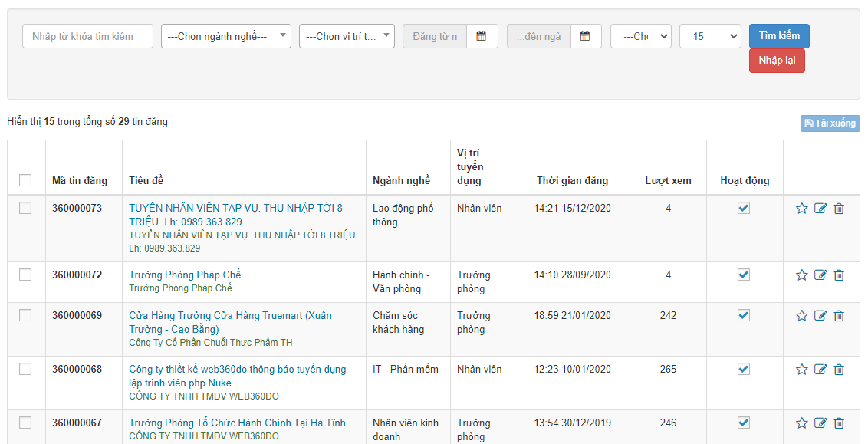This screenshot has width=868, height=444.
Task: Star the post 360000072
Action: 801,275
